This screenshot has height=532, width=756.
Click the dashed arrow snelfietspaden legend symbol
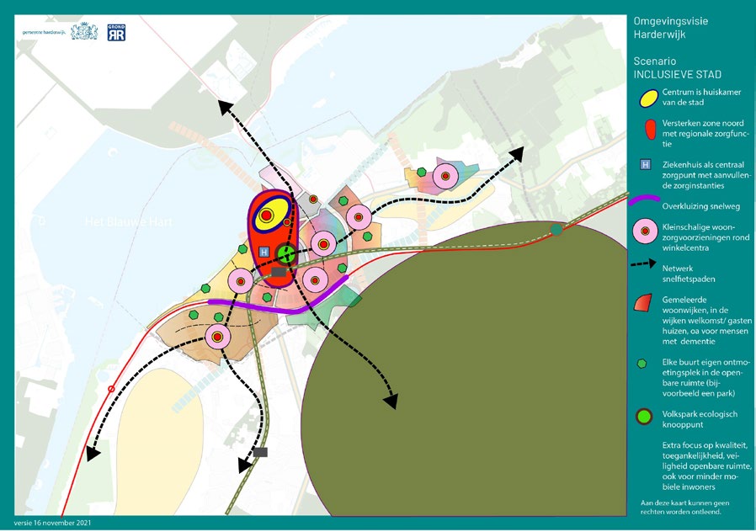[x=646, y=263]
